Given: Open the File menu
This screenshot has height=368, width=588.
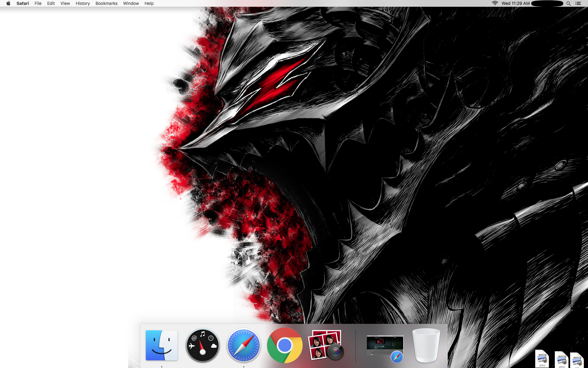Looking at the screenshot, I should click(38, 3).
